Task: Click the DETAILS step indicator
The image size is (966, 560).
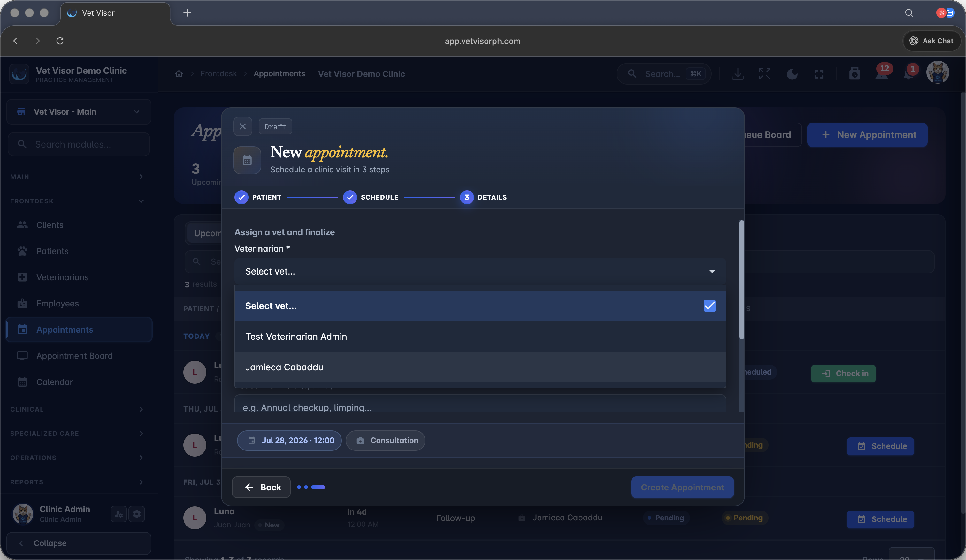Action: coord(483,197)
